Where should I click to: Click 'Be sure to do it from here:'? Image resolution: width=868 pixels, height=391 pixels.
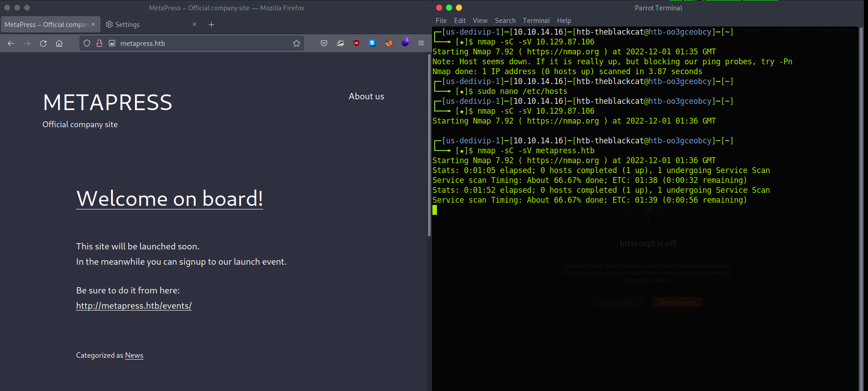coord(128,290)
